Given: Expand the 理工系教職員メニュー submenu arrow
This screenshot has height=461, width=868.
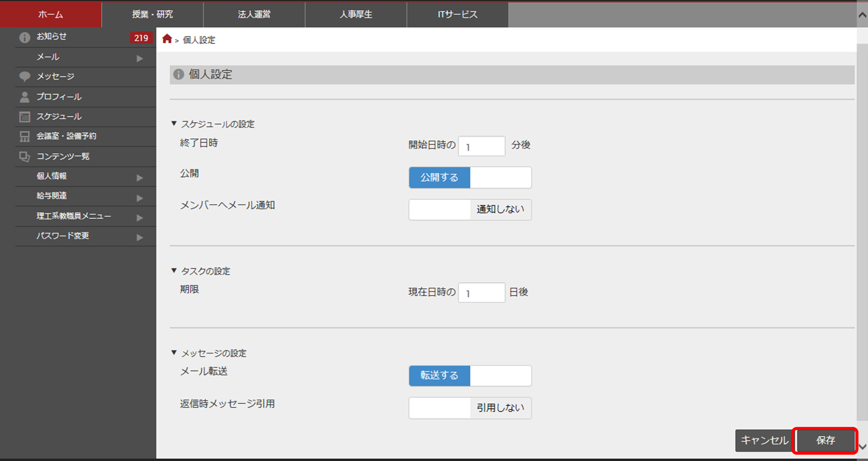Looking at the screenshot, I should pos(140,218).
